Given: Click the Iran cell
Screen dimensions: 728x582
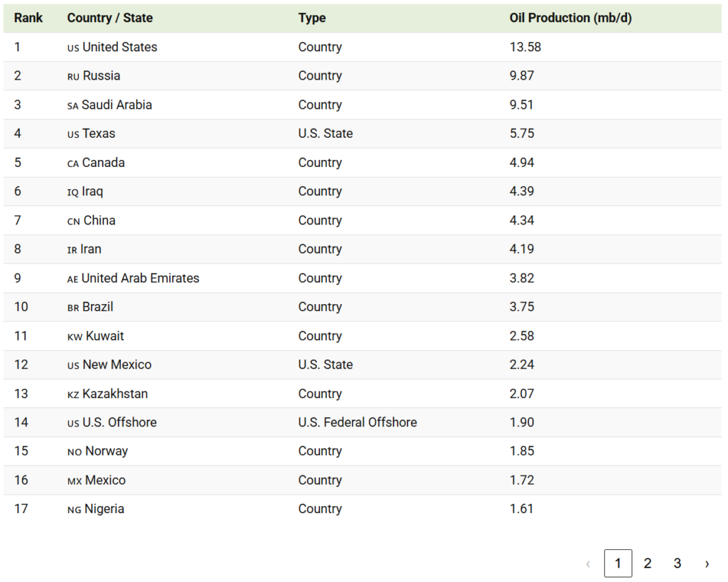Looking at the screenshot, I should (x=85, y=249).
